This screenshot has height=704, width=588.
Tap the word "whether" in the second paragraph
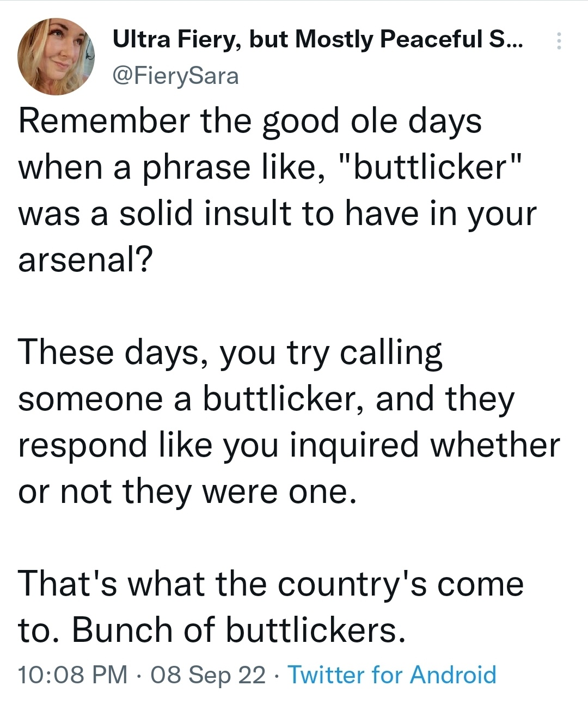click(x=495, y=446)
